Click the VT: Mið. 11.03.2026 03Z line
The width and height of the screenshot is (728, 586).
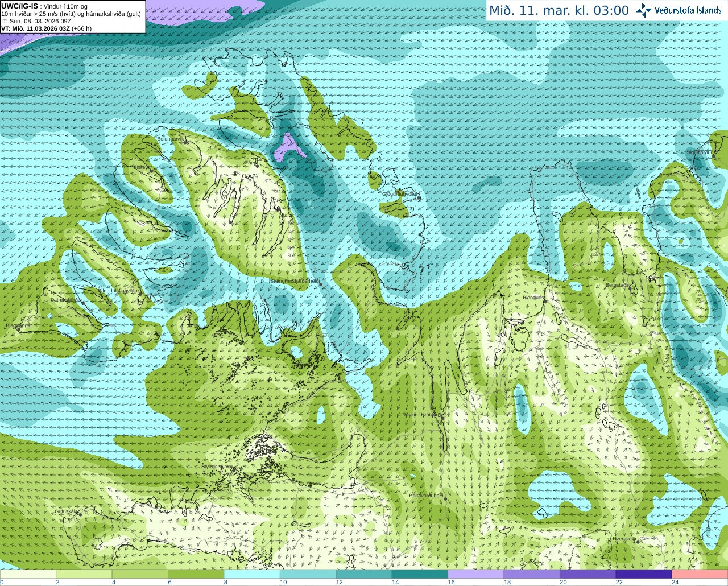46,28
